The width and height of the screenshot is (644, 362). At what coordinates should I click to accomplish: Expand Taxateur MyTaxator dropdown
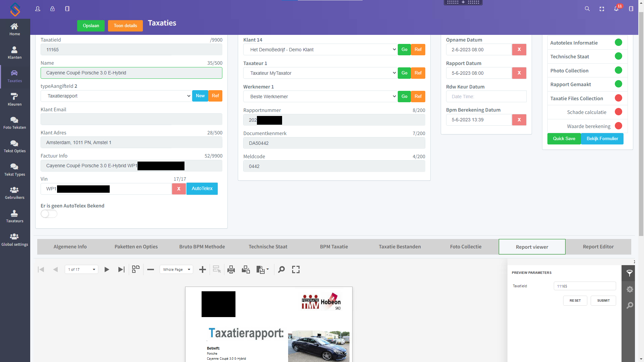320,73
